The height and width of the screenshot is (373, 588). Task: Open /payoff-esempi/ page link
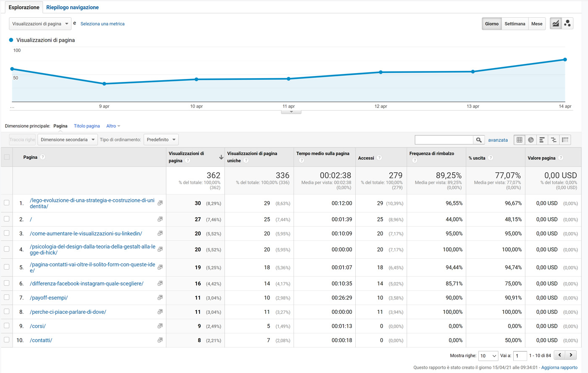49,298
